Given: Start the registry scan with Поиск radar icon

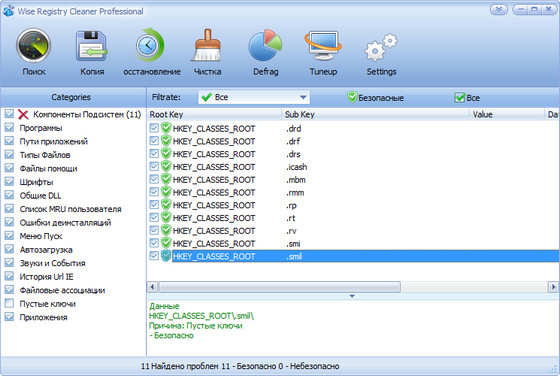Looking at the screenshot, I should pos(34,46).
